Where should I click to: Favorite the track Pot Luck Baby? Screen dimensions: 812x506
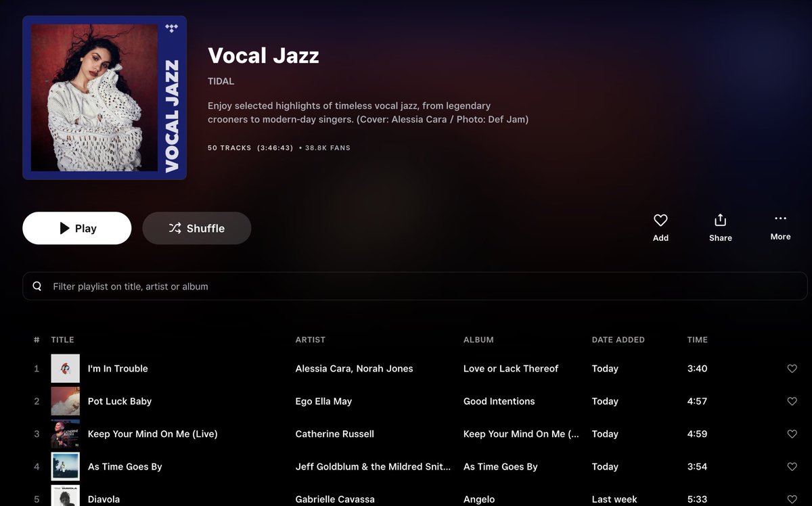[x=792, y=401]
